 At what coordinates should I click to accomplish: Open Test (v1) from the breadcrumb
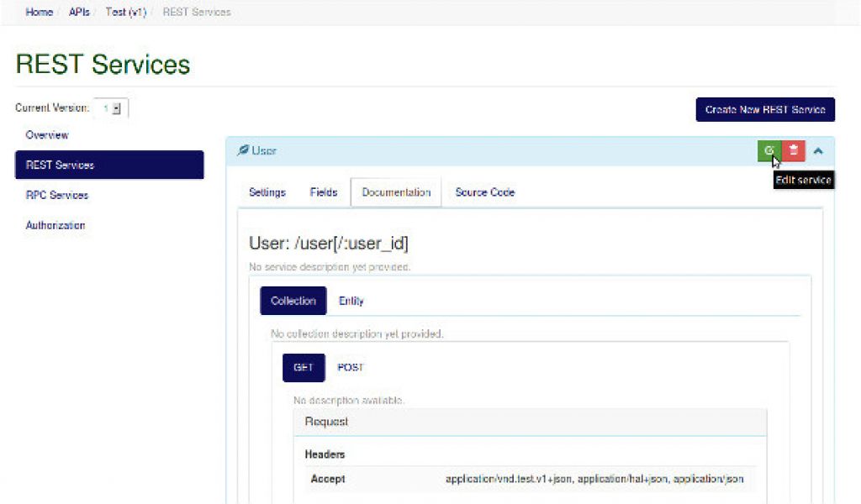[124, 12]
